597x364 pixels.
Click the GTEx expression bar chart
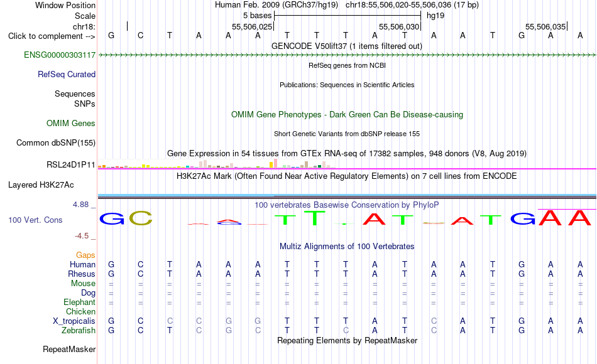217,164
